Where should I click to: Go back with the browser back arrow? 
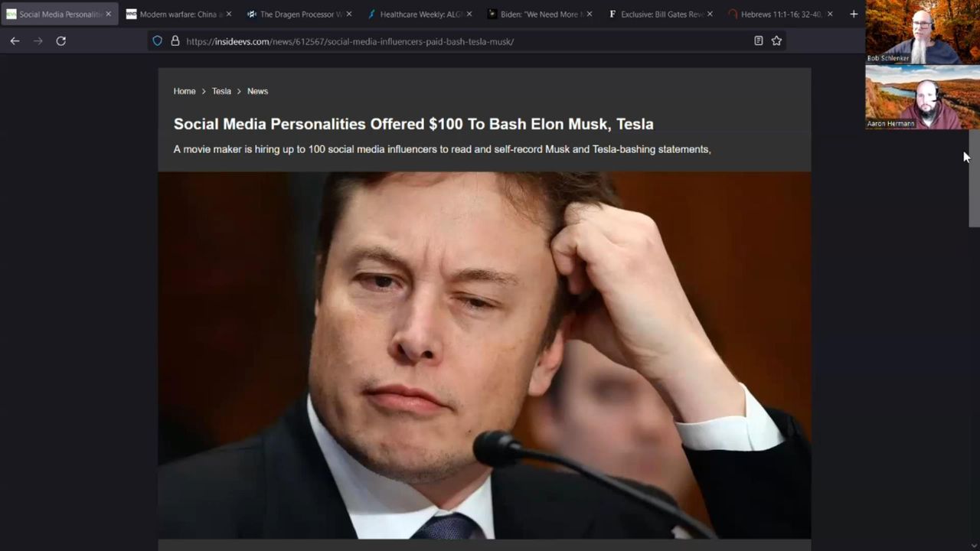coord(15,41)
